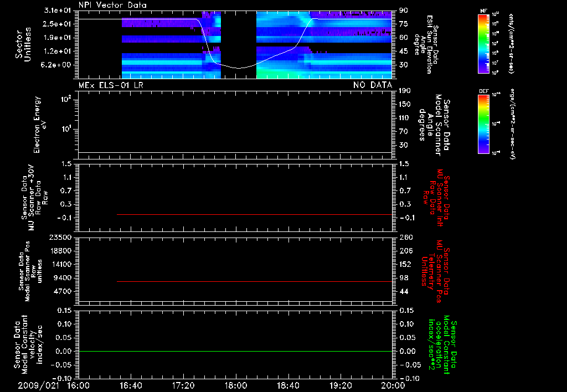Click the red 'MU Scanner Init Raw Data' axis title
This screenshot has width=567, height=392.
[436, 198]
